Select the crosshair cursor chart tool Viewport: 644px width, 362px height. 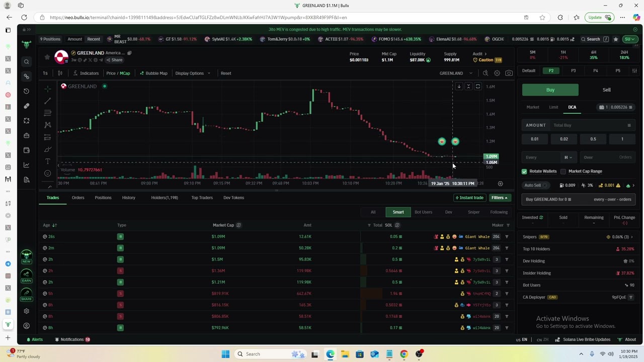click(x=47, y=89)
